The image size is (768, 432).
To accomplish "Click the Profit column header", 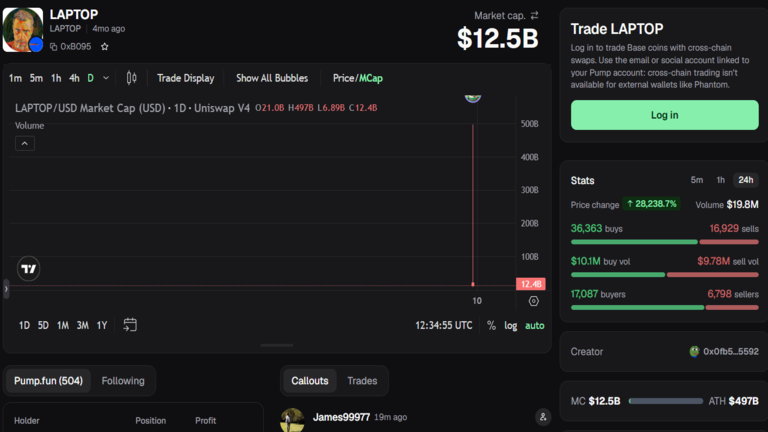I will click(x=205, y=420).
